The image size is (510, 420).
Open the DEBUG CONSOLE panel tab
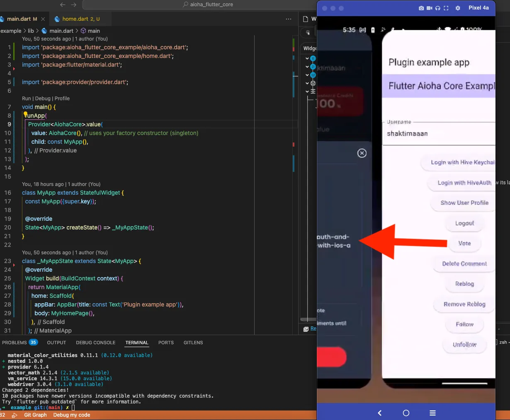coord(96,343)
